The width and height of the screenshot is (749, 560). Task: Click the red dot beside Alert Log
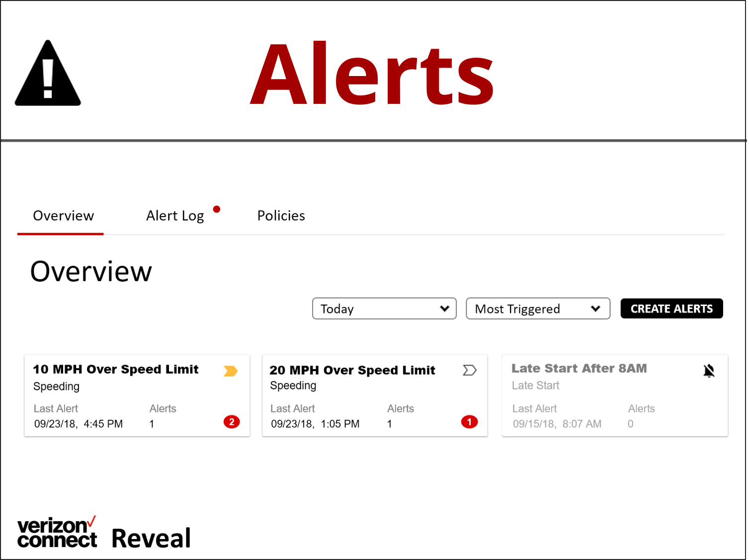[x=217, y=209]
